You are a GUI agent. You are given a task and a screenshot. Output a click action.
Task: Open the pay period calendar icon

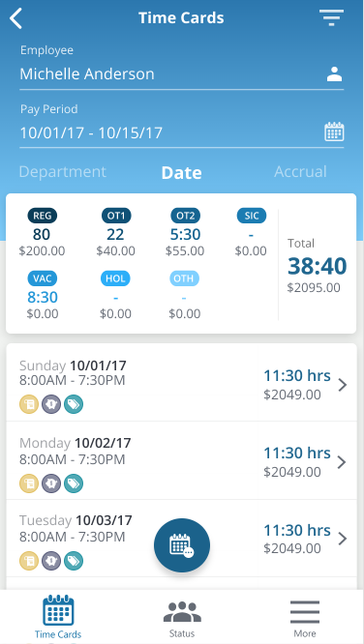334,132
